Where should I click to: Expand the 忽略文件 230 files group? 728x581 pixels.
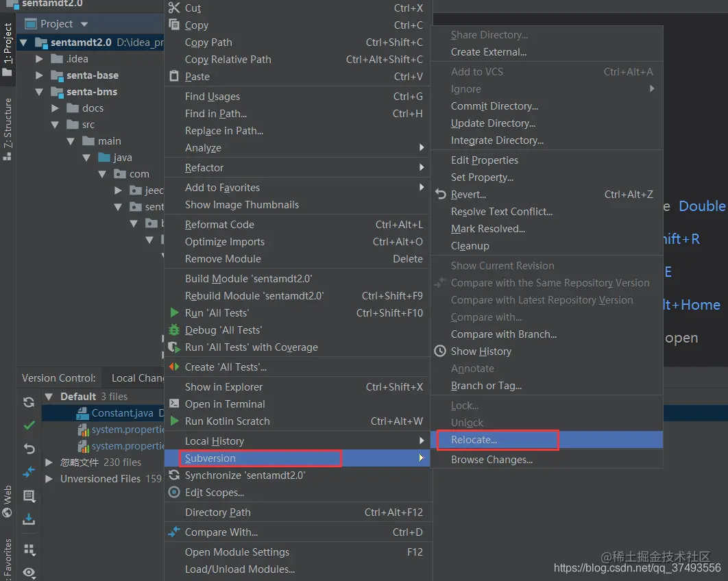tap(49, 462)
